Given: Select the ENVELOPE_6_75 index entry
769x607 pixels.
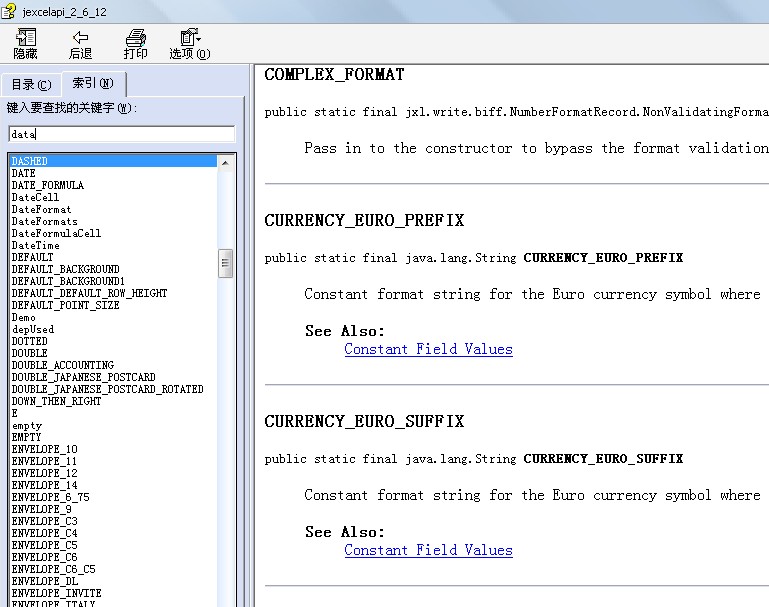Looking at the screenshot, I should click(51, 498).
